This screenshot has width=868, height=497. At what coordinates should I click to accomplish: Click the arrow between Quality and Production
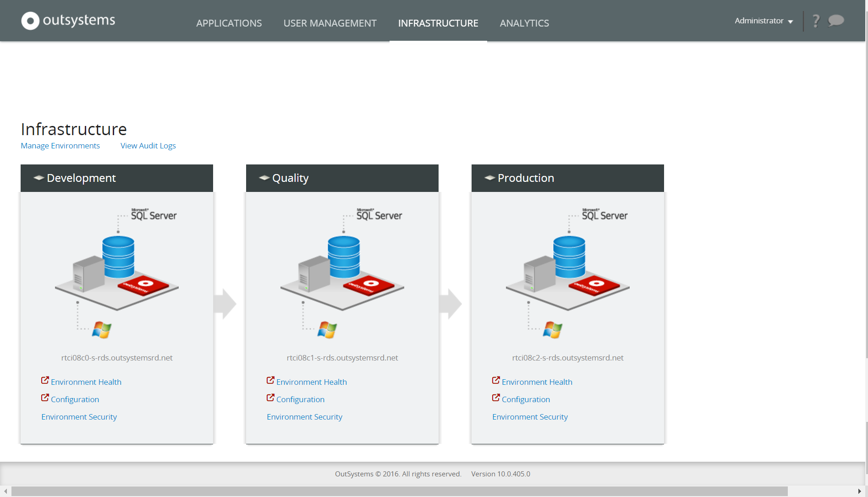tap(450, 303)
